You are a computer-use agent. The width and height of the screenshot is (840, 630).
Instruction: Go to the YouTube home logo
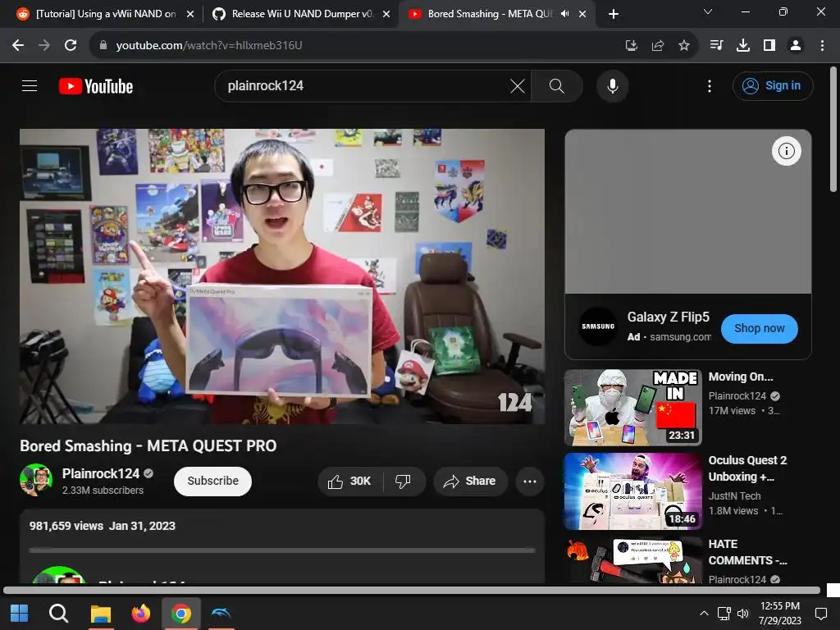pyautogui.click(x=96, y=86)
